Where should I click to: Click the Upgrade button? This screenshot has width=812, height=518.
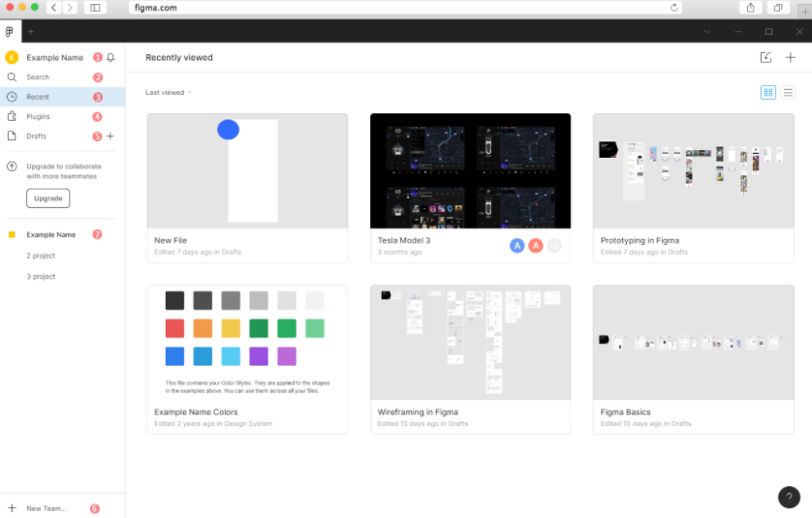[x=48, y=198]
